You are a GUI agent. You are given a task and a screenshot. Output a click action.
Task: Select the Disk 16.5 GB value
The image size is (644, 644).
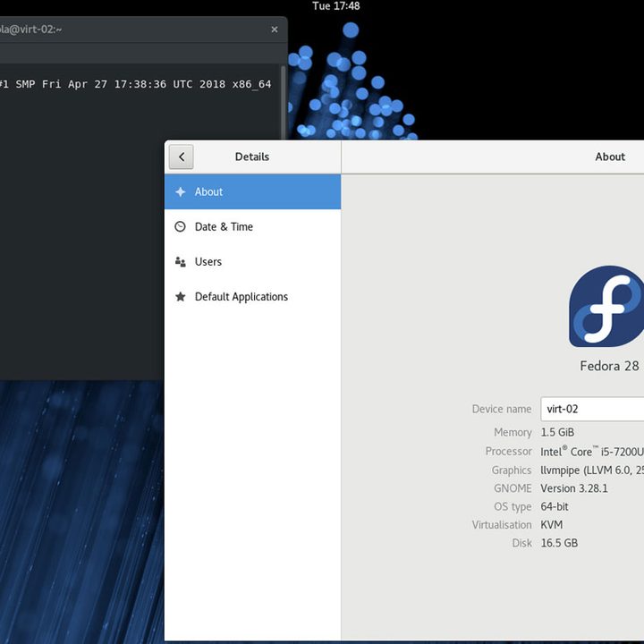pos(559,544)
